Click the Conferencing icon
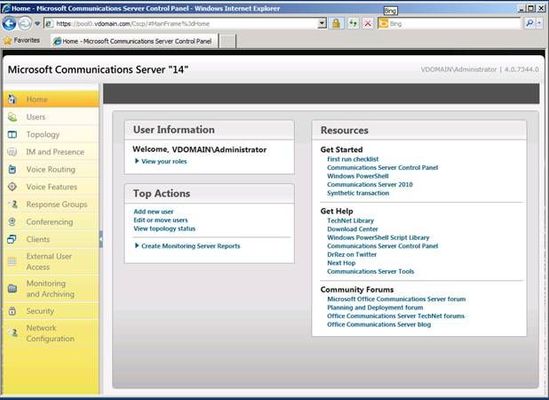 tap(12, 222)
